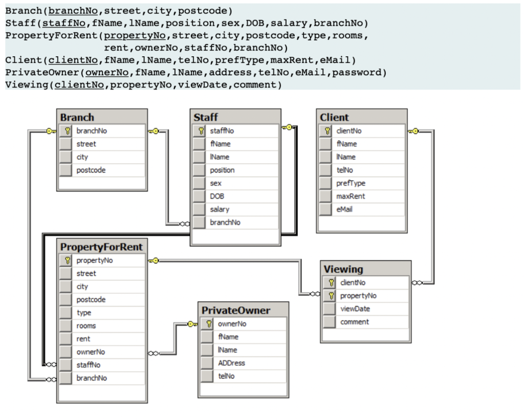This screenshot has height=420, width=524.
Task: Click the row selector box beside salary in Staff
Action: (199, 209)
